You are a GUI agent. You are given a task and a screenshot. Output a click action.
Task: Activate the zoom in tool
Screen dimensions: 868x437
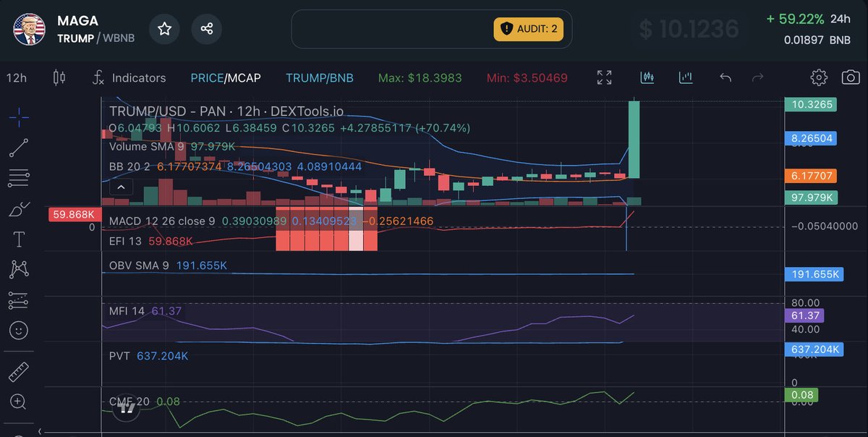pos(19,402)
